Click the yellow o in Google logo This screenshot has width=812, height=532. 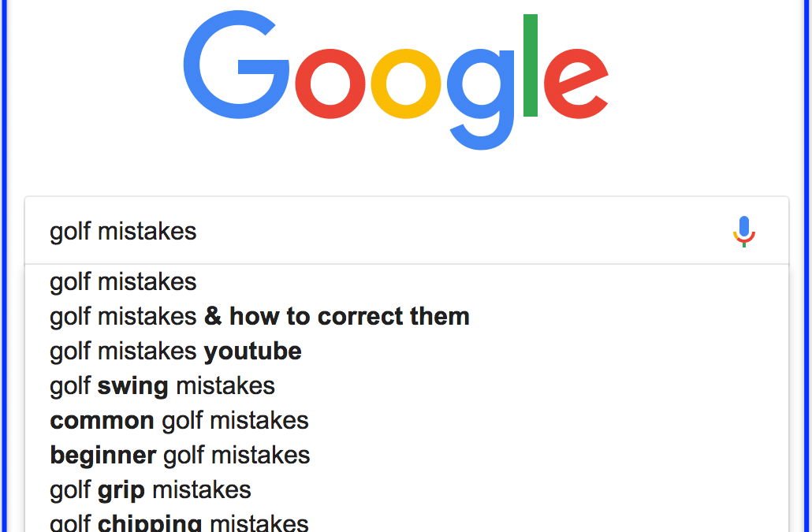point(405,84)
